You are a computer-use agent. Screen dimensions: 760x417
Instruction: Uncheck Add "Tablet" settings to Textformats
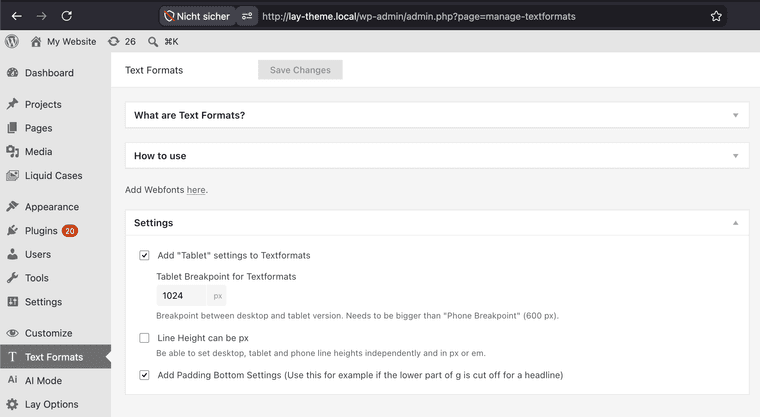(144, 255)
